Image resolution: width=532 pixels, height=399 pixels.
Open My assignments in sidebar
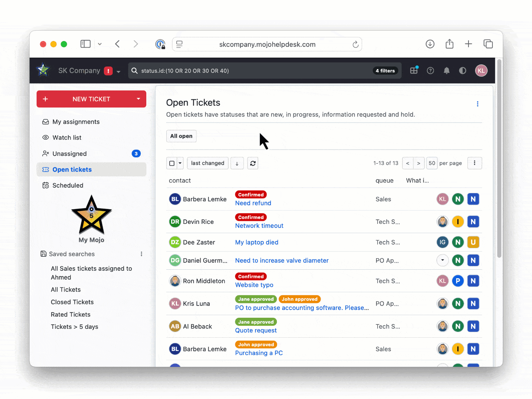[x=76, y=122]
